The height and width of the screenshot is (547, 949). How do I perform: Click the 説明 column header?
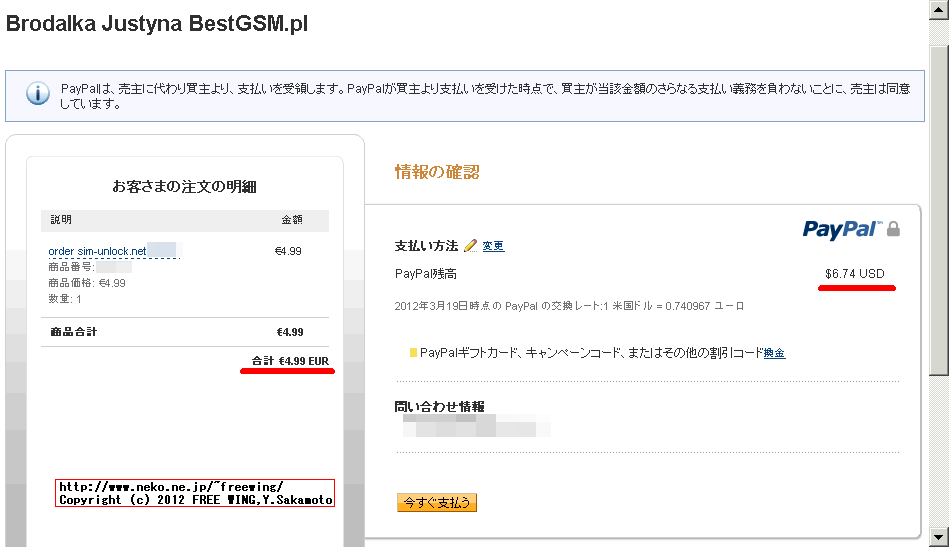click(x=61, y=220)
